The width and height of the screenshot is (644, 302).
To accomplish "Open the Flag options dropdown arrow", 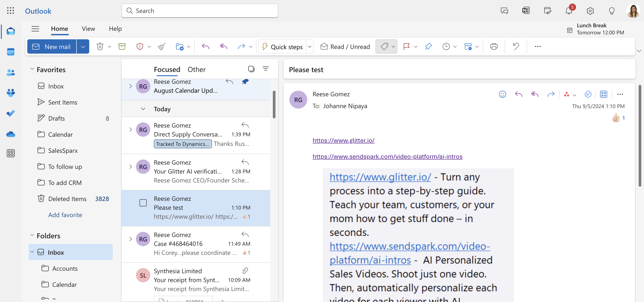I will click(416, 46).
